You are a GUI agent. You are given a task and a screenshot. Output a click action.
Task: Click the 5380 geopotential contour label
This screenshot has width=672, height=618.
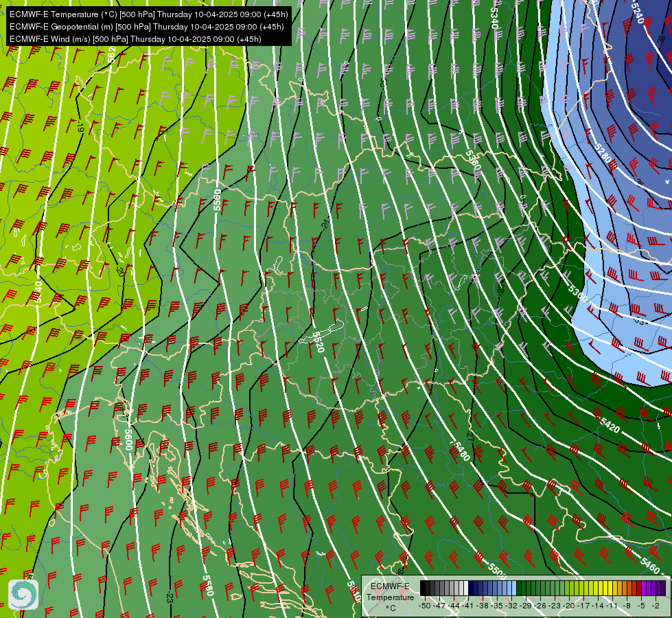pyautogui.click(x=473, y=159)
